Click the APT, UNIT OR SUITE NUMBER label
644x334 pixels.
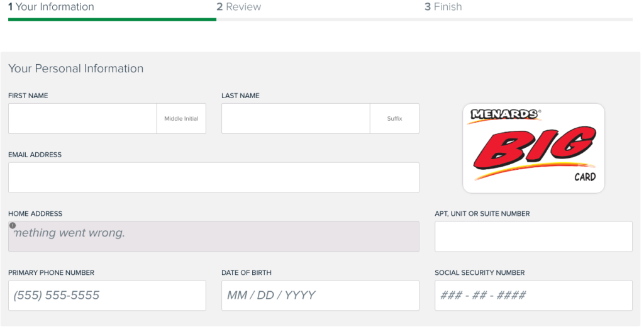click(x=482, y=214)
